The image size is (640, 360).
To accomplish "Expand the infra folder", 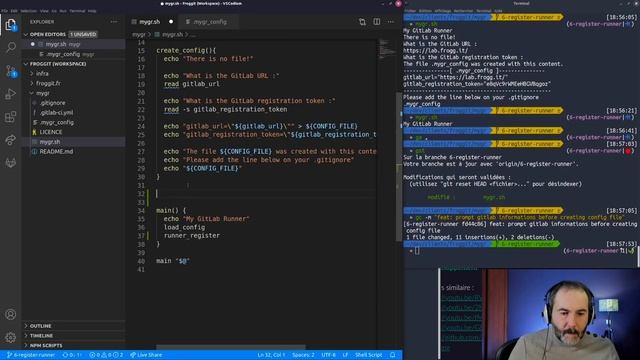I will coord(42,73).
